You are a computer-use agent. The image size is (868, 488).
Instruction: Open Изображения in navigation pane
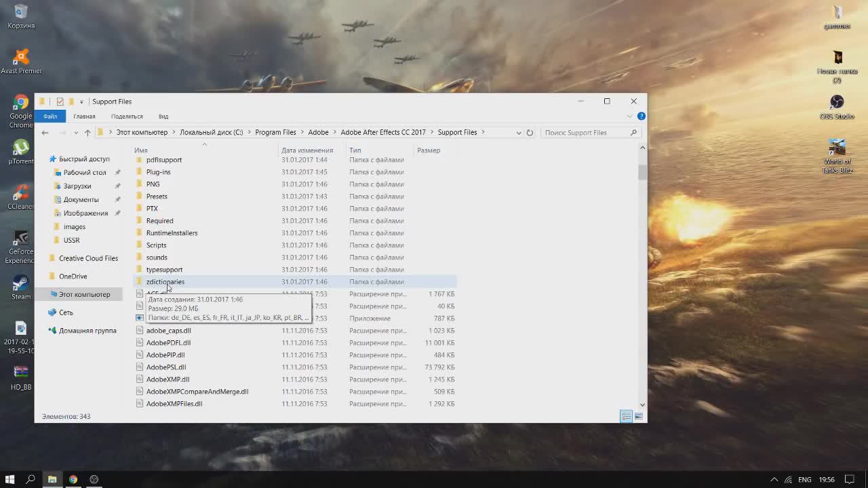(85, 213)
